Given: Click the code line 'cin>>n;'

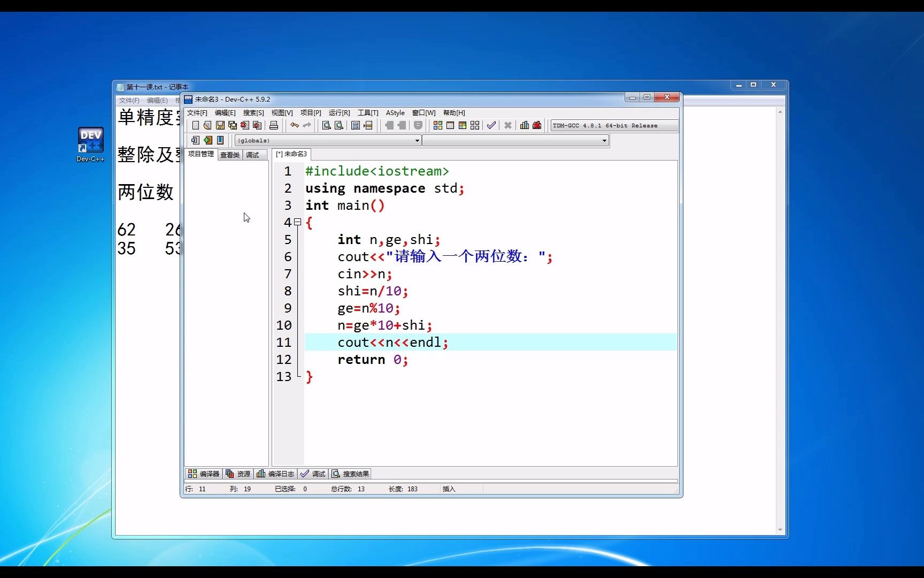Looking at the screenshot, I should (x=365, y=274).
